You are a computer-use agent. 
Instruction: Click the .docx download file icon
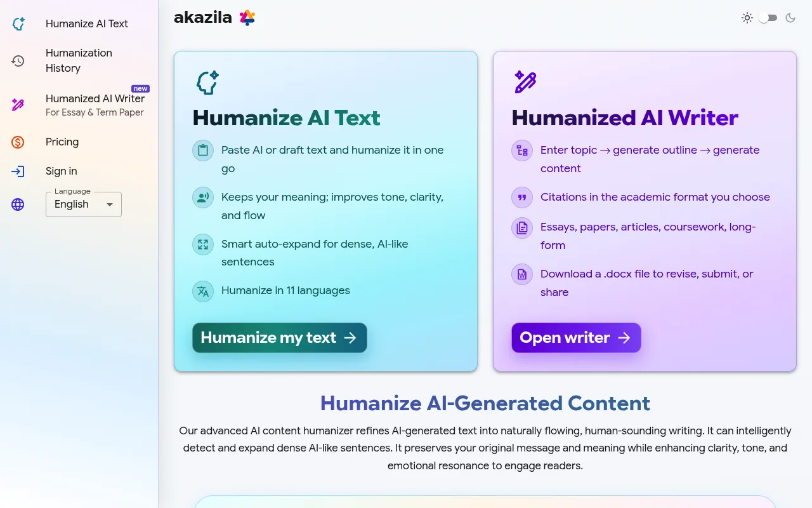click(522, 274)
